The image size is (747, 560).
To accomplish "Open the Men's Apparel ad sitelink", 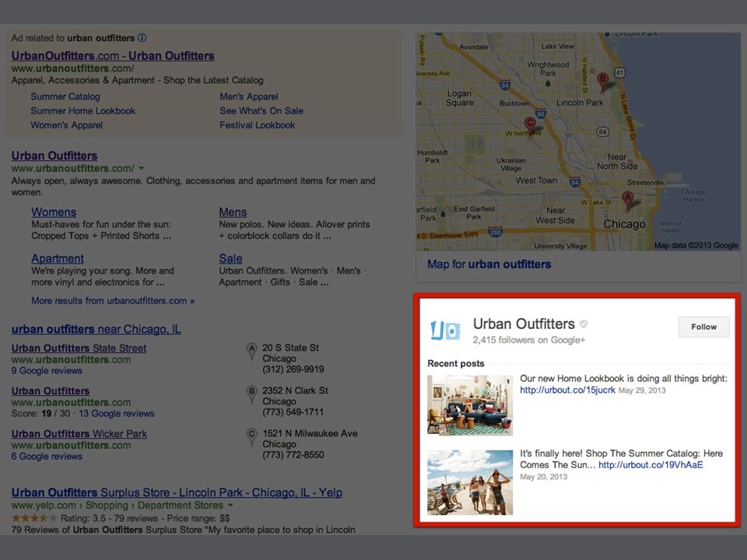I will pyautogui.click(x=249, y=96).
